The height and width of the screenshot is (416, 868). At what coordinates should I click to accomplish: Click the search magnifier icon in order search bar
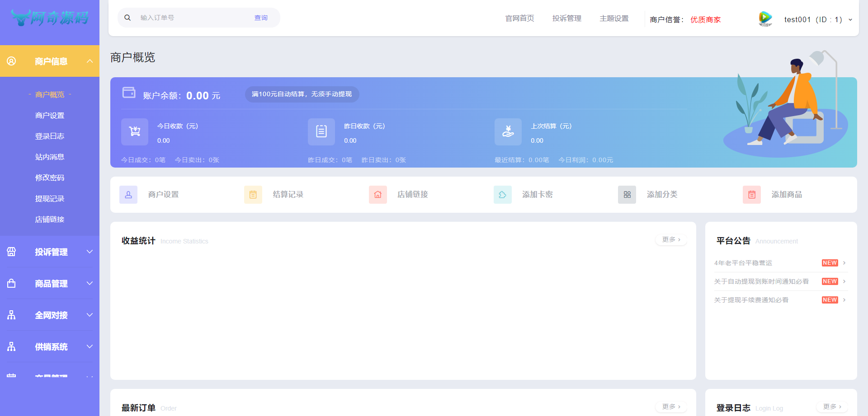(127, 17)
